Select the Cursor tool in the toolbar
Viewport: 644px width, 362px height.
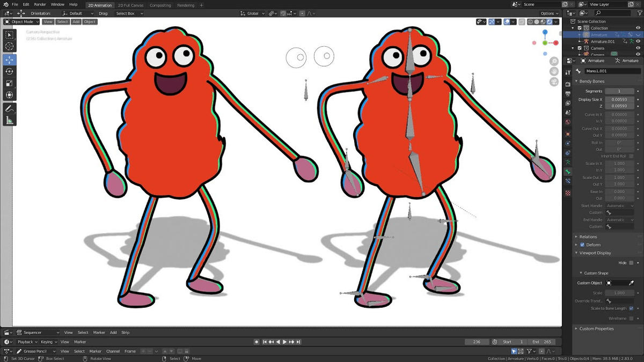tap(9, 47)
